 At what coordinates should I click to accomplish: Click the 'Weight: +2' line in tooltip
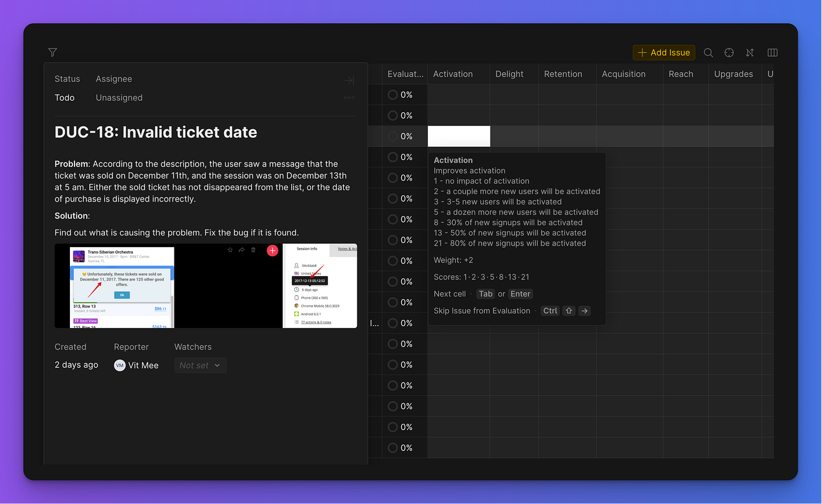coord(453,260)
